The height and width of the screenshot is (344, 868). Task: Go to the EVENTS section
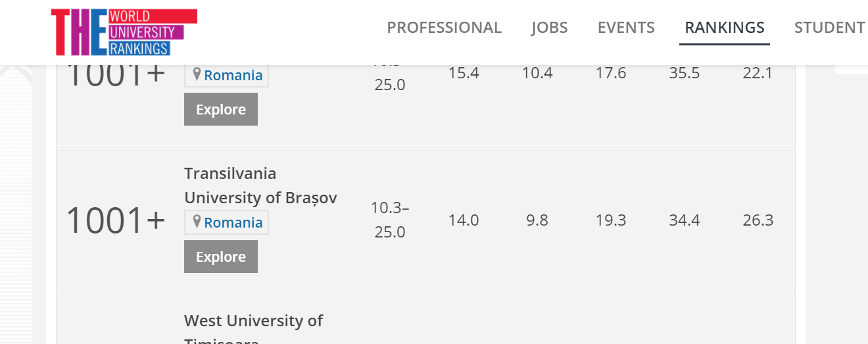[626, 28]
